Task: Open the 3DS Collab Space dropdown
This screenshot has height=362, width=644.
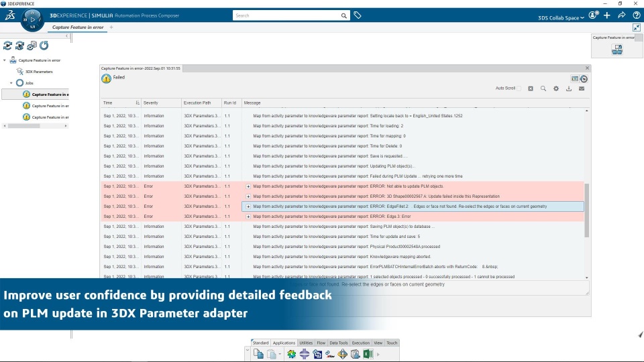Action: coord(561,18)
